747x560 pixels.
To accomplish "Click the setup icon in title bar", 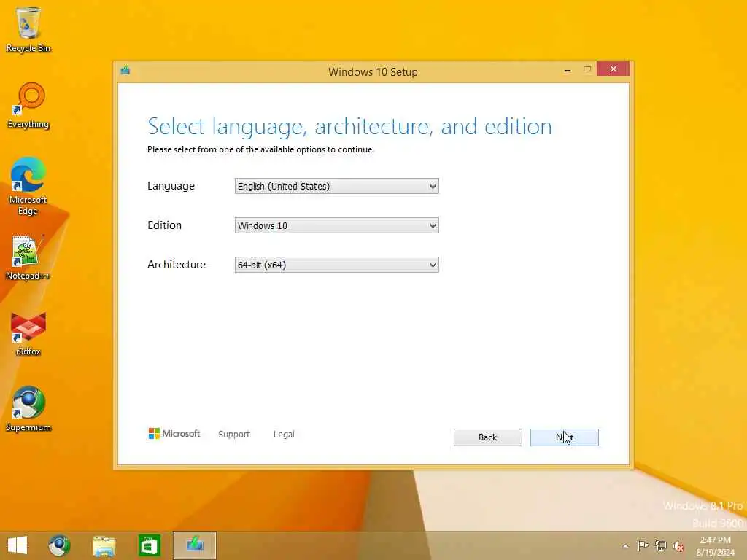I will [125, 71].
